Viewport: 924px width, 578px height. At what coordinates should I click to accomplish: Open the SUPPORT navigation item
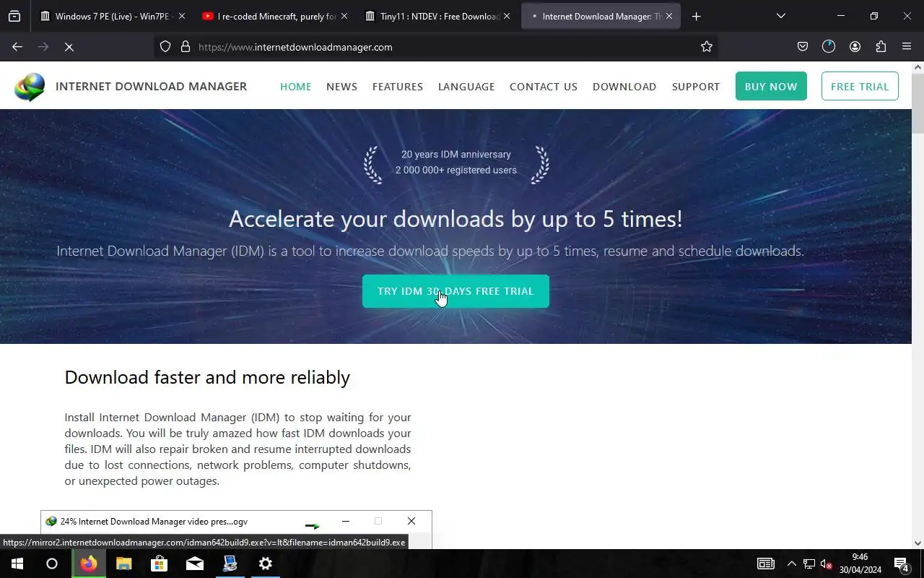point(696,87)
